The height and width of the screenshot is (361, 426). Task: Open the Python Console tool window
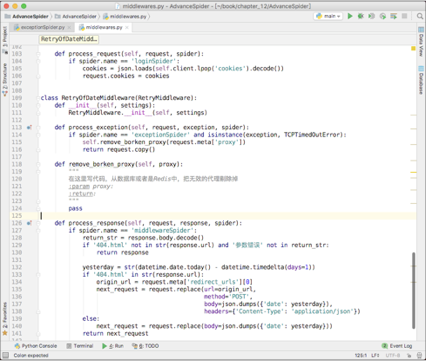point(36,346)
